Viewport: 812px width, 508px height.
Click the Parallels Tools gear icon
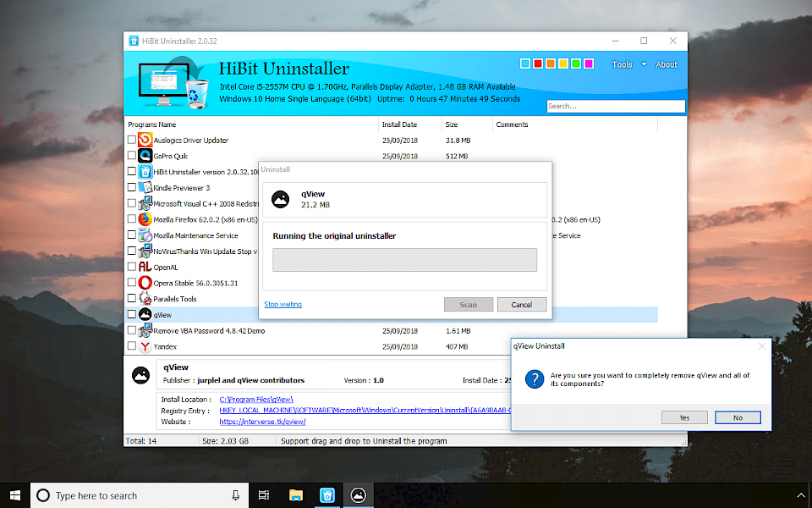coord(145,299)
